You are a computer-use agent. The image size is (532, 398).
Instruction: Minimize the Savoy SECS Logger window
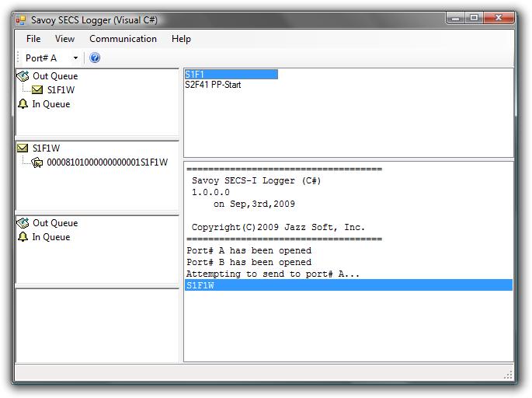pyautogui.click(x=456, y=18)
